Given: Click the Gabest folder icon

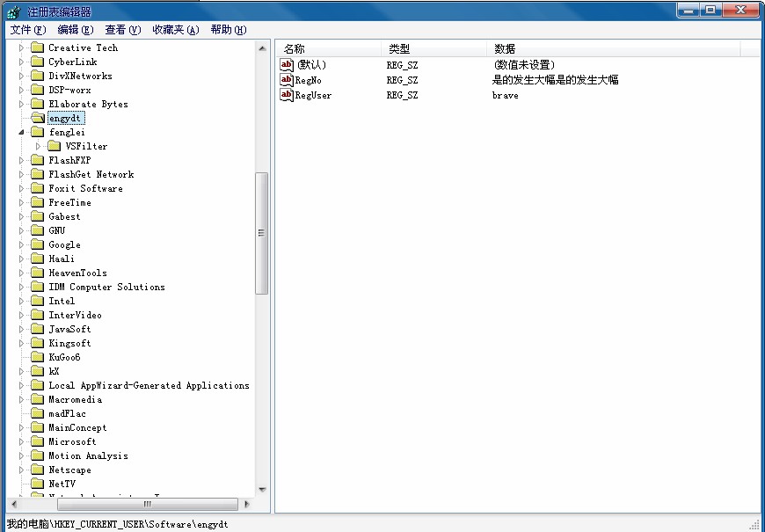Looking at the screenshot, I should (x=37, y=216).
